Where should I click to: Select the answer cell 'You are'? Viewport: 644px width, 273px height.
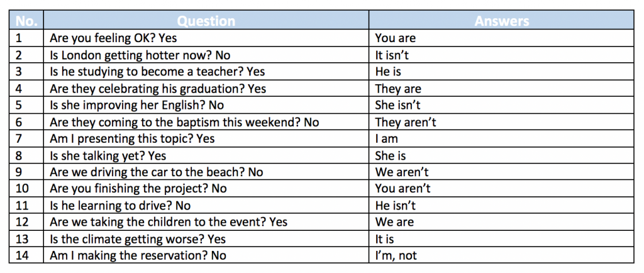point(501,38)
